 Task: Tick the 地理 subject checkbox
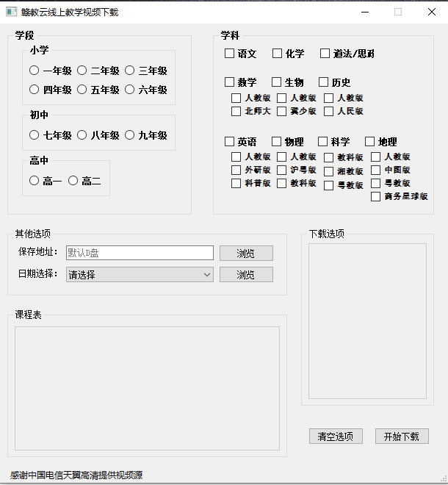click(x=369, y=141)
